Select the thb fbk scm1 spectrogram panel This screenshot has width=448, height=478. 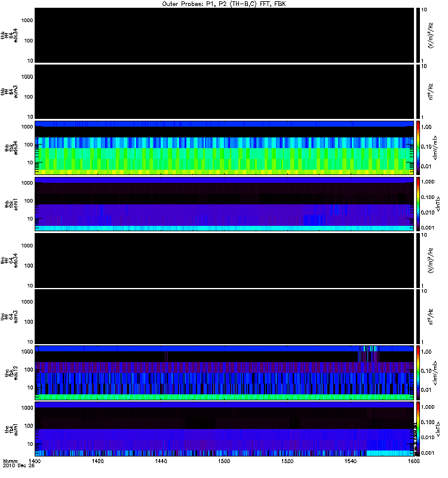pos(224,204)
